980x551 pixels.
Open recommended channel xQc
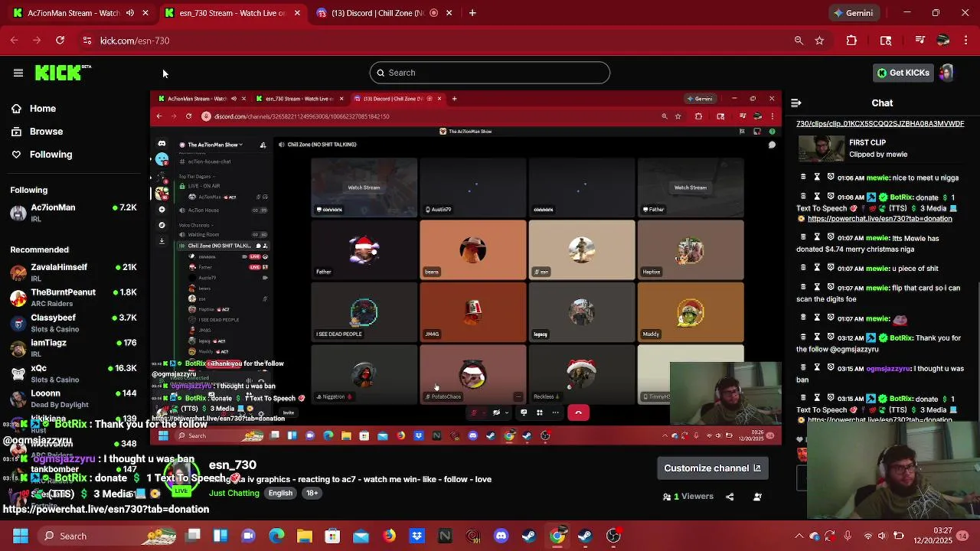coord(73,373)
